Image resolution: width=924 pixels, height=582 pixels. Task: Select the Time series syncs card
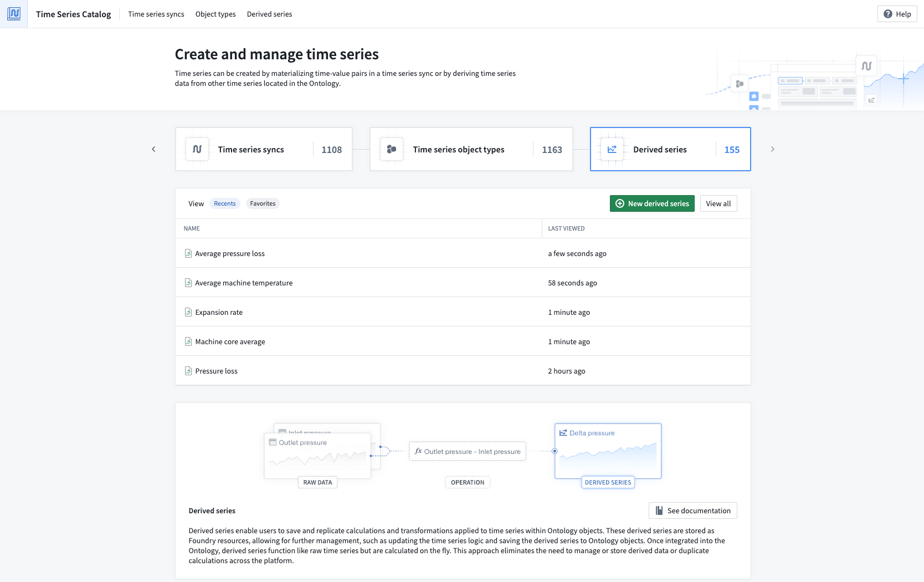[x=264, y=149]
